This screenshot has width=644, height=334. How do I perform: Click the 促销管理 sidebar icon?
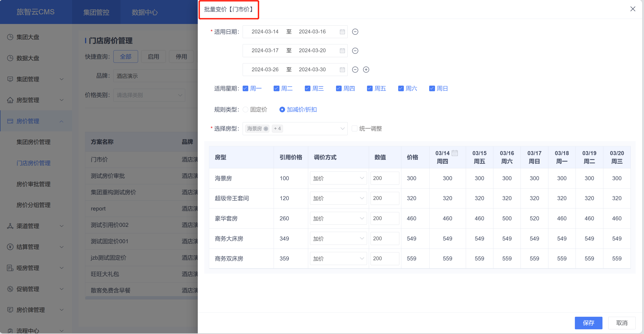10,289
